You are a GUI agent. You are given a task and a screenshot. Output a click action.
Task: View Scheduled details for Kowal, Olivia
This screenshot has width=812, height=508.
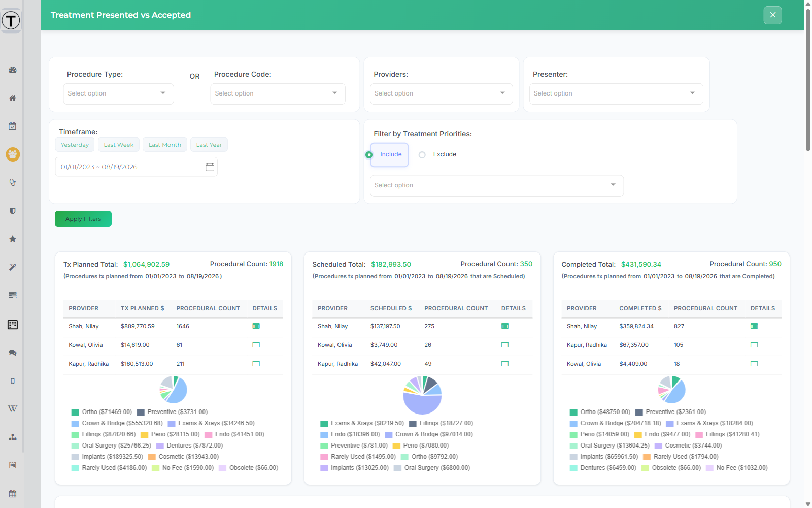point(505,345)
